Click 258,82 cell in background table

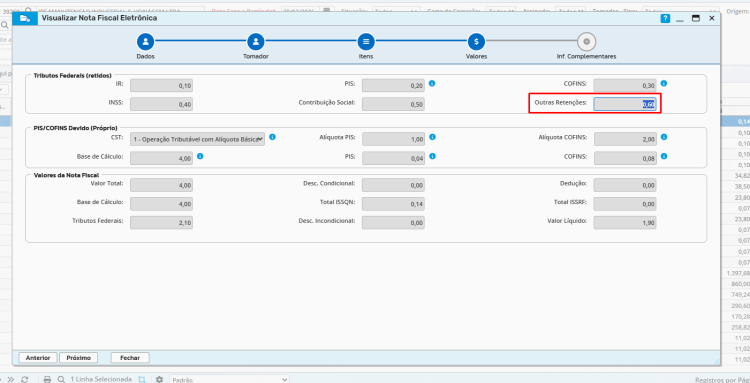coord(740,328)
